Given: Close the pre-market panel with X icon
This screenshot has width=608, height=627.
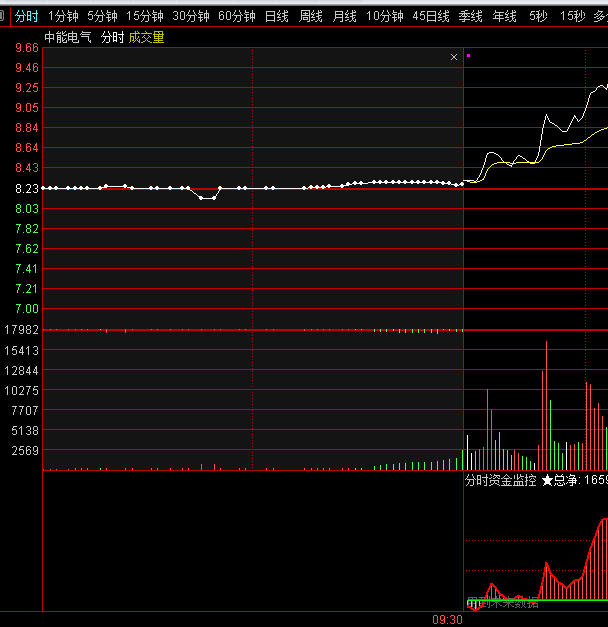Looking at the screenshot, I should tap(454, 57).
